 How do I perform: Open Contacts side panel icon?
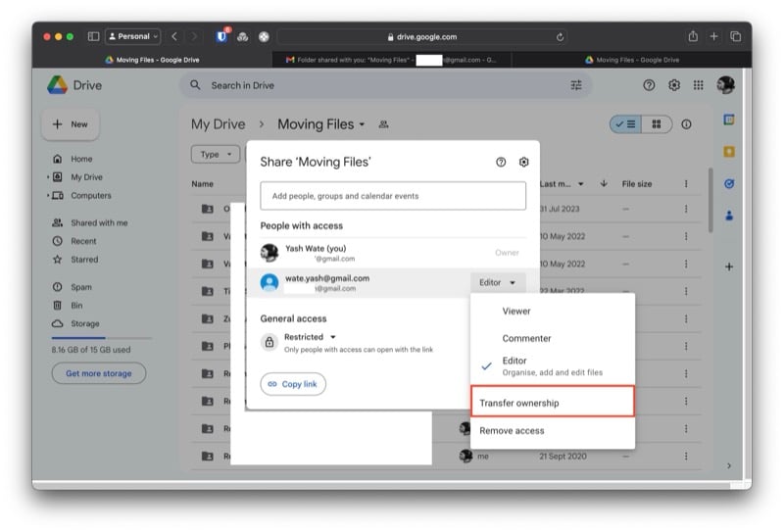point(729,216)
